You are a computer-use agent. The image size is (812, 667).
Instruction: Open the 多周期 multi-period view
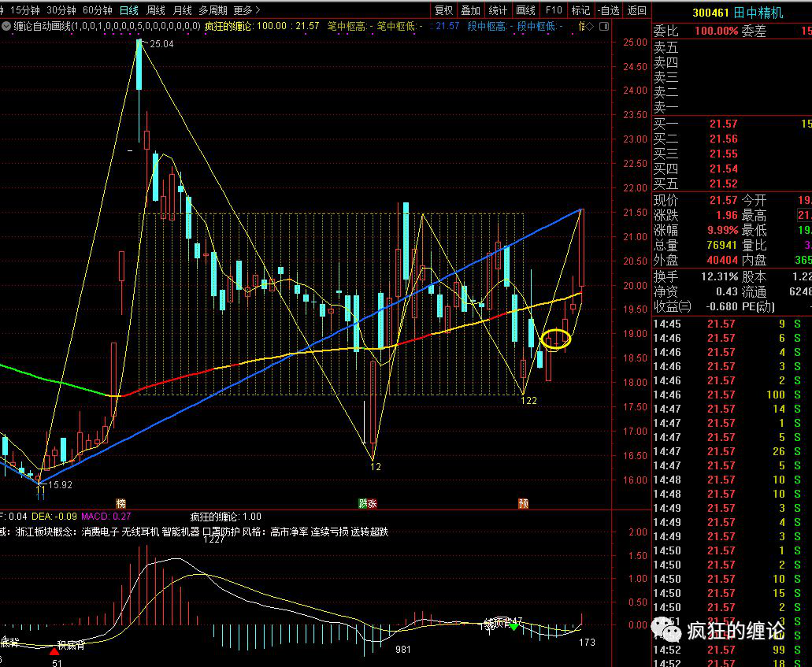coord(213,10)
